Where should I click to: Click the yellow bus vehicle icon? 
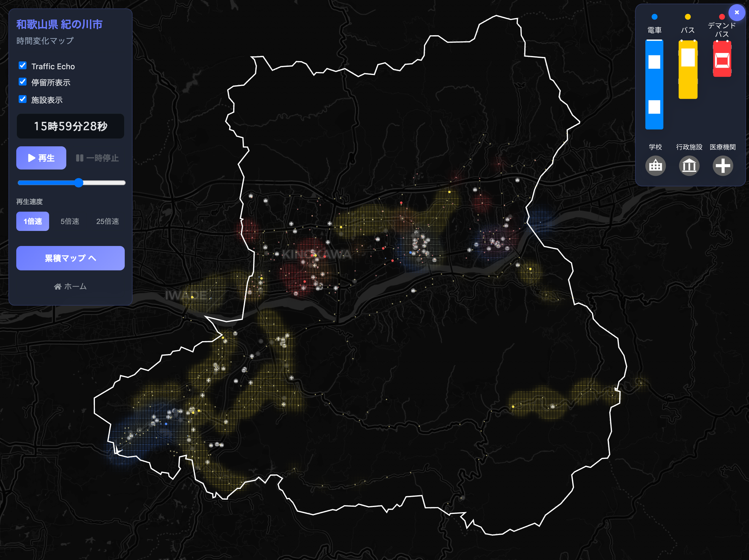(x=688, y=70)
